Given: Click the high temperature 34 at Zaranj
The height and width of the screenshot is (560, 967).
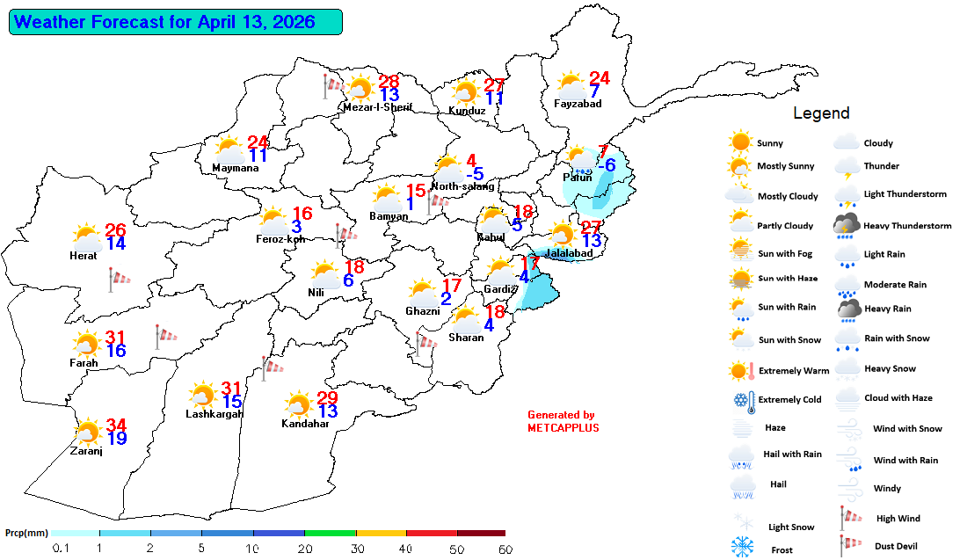Looking at the screenshot, I should 116,425.
